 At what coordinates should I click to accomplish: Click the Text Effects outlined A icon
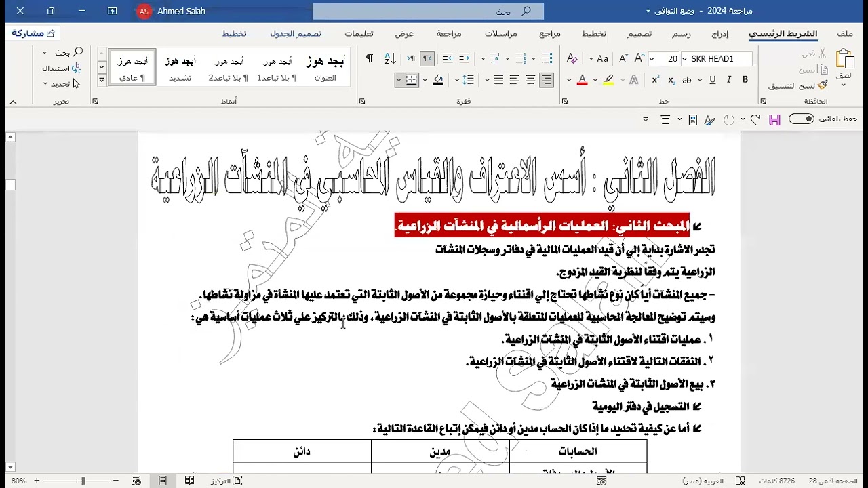633,80
